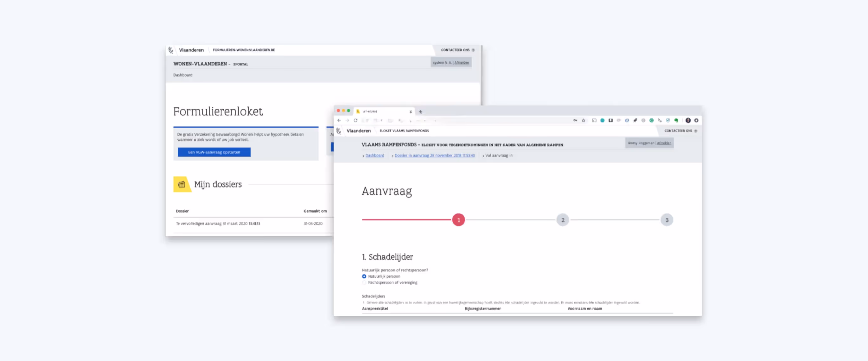Open Dashboard breadcrumb link in Rampenfonds

(374, 155)
